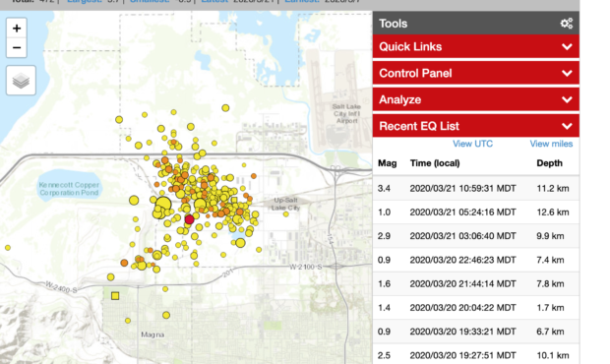Select time 2020/03/20 20:04:22 MDT
Viewport: 610px width, 364px height.
pyautogui.click(x=463, y=308)
